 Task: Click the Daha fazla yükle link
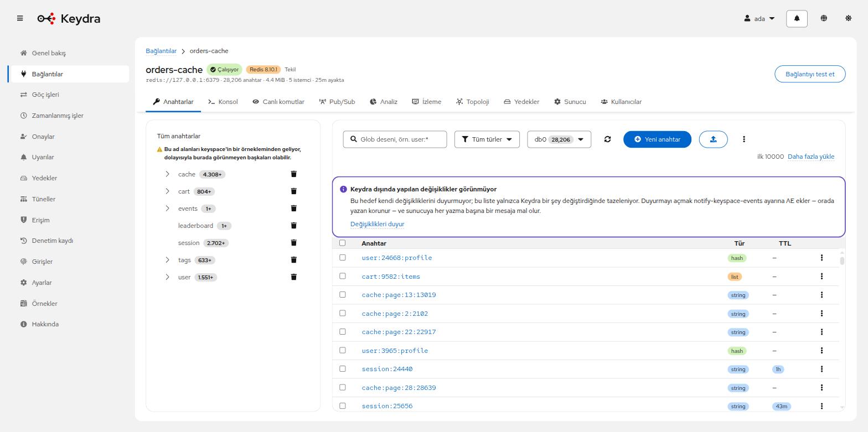[x=811, y=157]
